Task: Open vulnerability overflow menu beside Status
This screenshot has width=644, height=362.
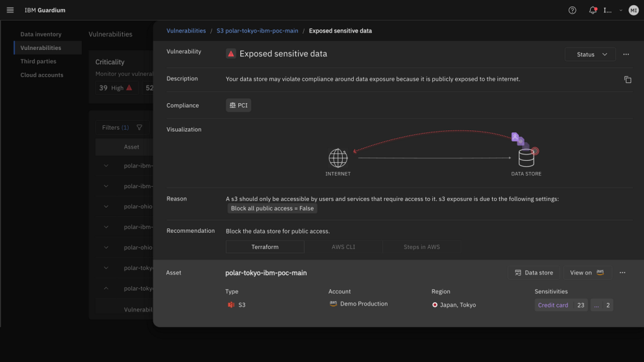Action: click(626, 54)
